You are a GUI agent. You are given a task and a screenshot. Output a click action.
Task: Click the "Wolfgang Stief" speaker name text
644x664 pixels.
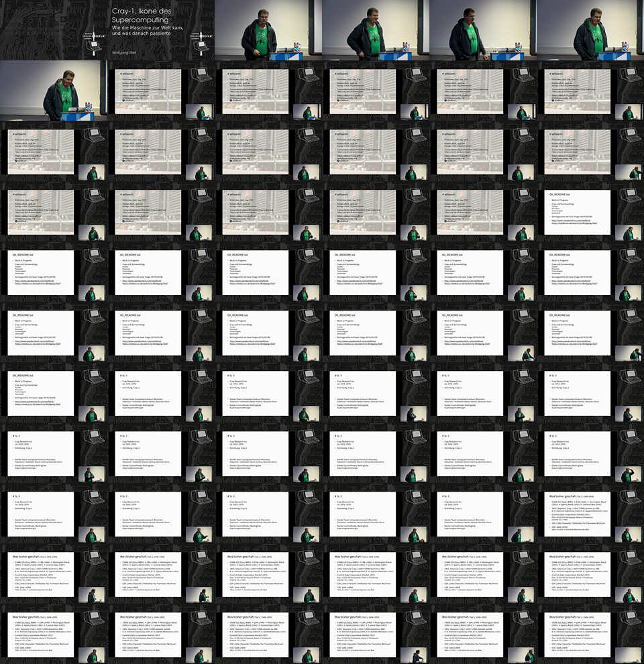pyautogui.click(x=123, y=52)
